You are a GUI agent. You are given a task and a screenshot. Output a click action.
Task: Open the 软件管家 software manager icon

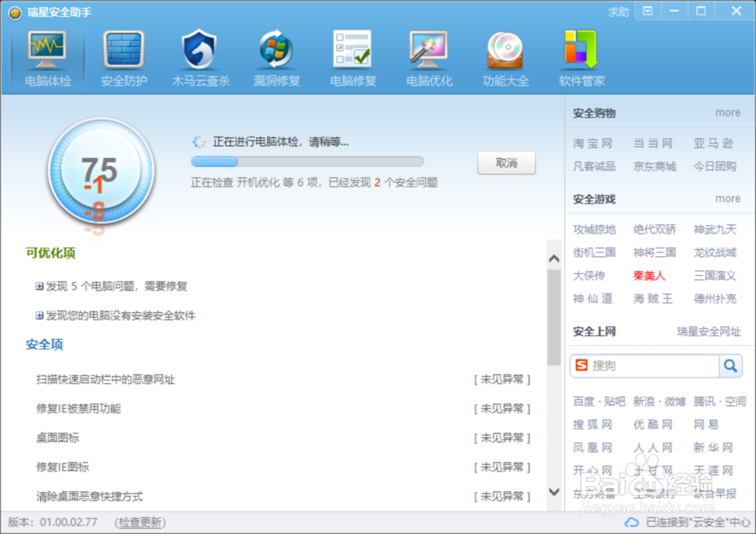tap(581, 49)
